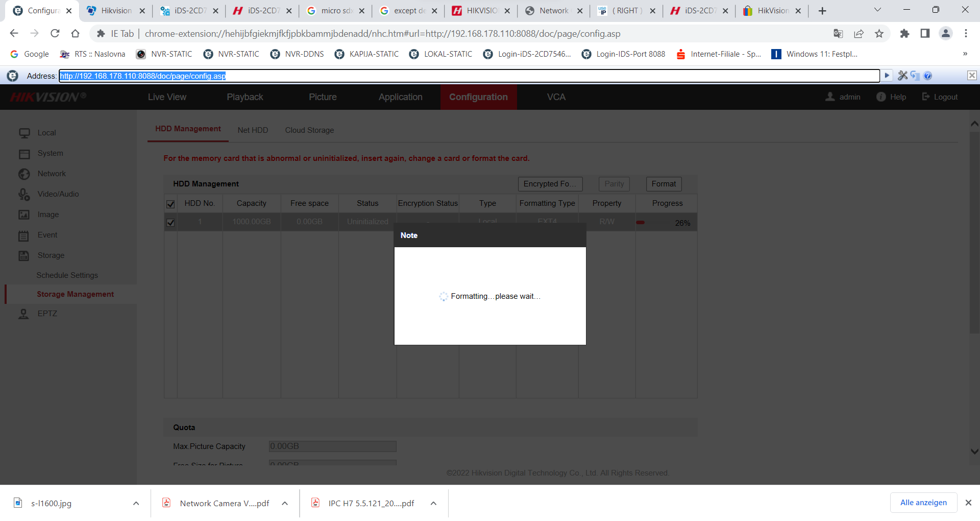Expand options for s-l1600.jpg download
This screenshot has height=521, width=980.
(136, 503)
